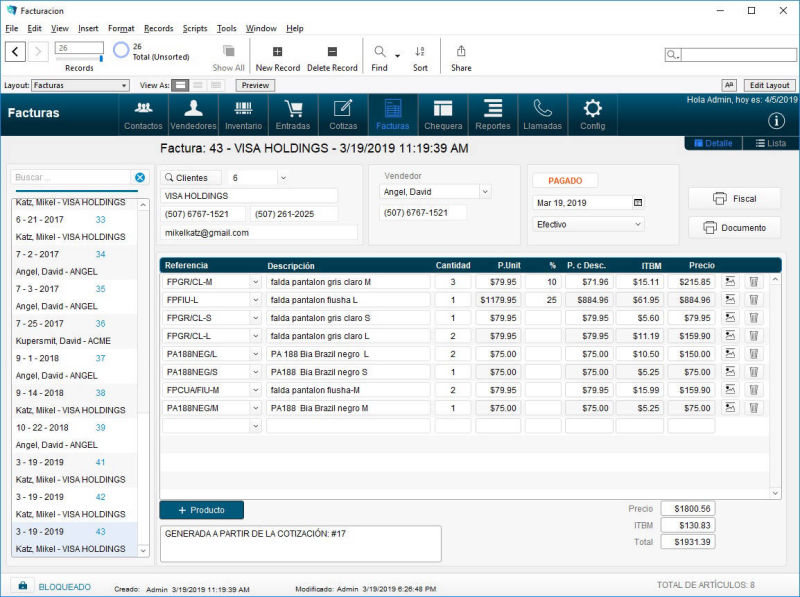800x597 pixels.
Task: Click the Buscar search field
Action: tap(70, 177)
